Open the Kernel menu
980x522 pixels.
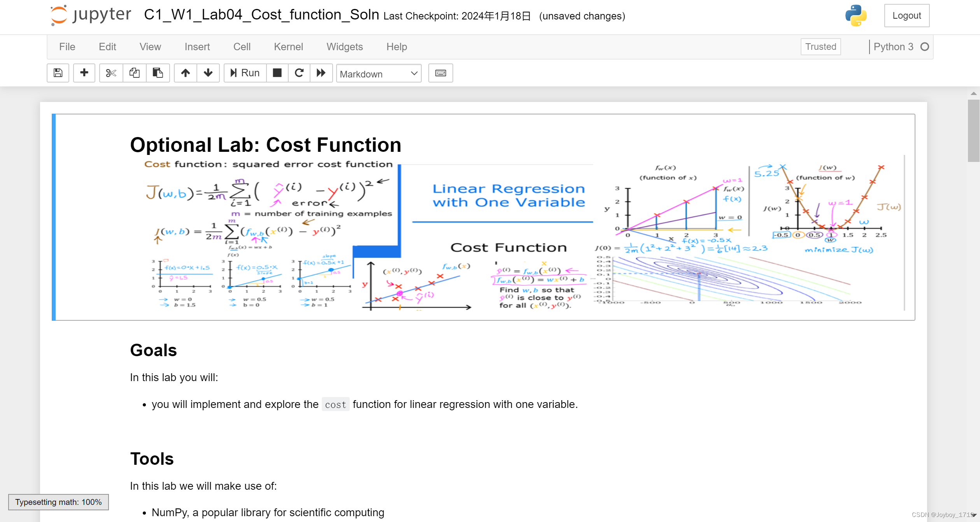click(x=288, y=47)
